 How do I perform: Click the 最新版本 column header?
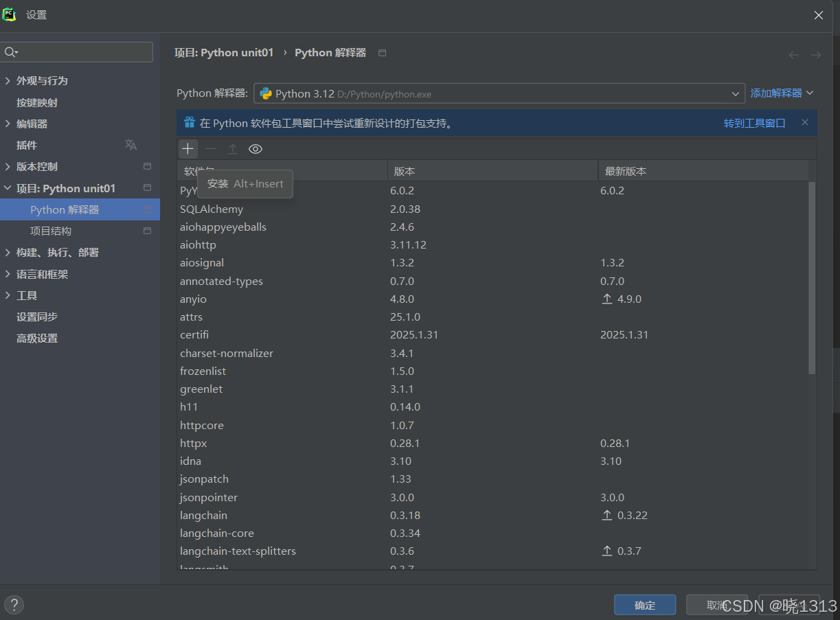pos(703,171)
